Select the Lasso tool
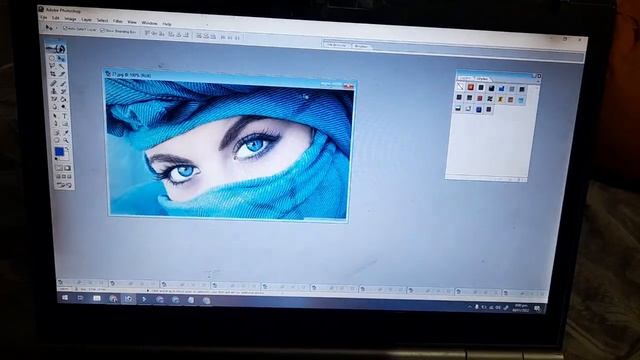 [x=52, y=66]
